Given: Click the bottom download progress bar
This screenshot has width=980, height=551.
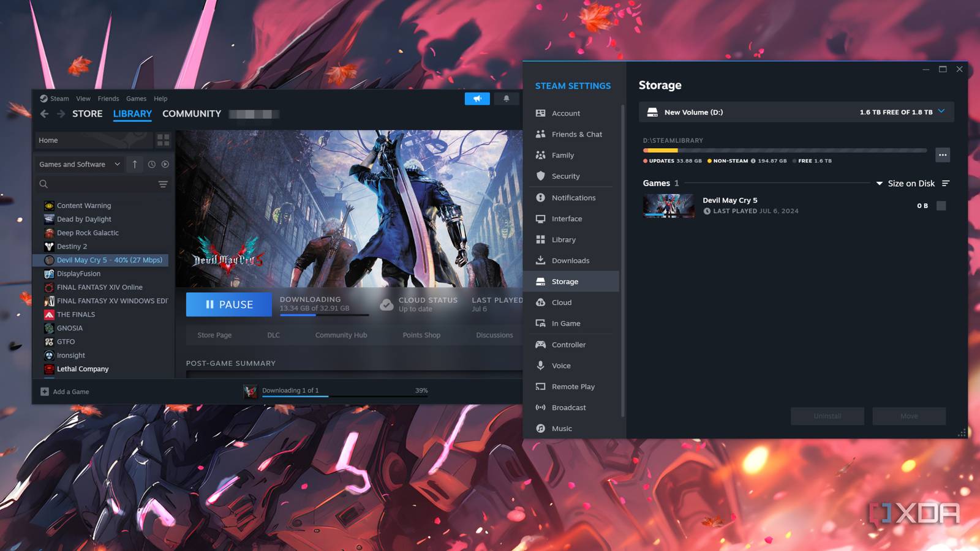Looking at the screenshot, I should click(345, 397).
